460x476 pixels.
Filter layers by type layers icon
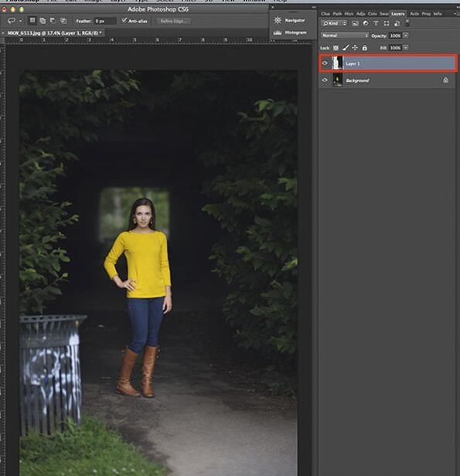coord(376,23)
